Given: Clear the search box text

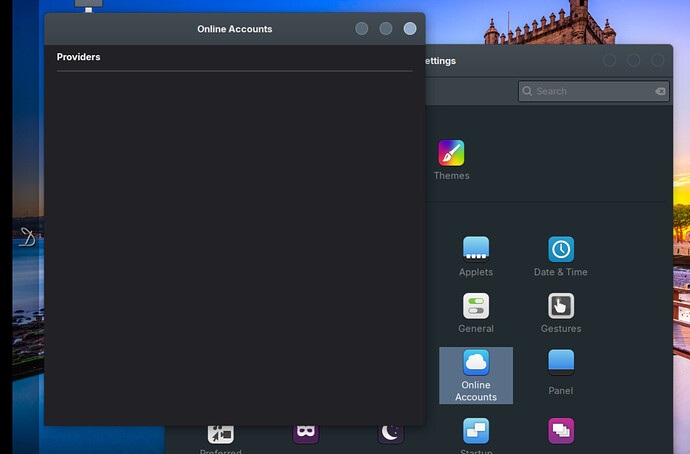Looking at the screenshot, I should tap(660, 91).
